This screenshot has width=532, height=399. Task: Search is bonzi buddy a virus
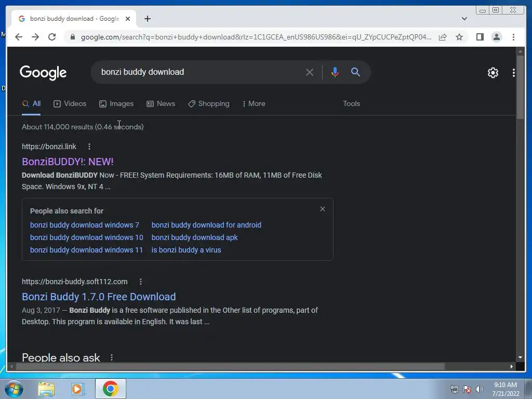coord(187,250)
